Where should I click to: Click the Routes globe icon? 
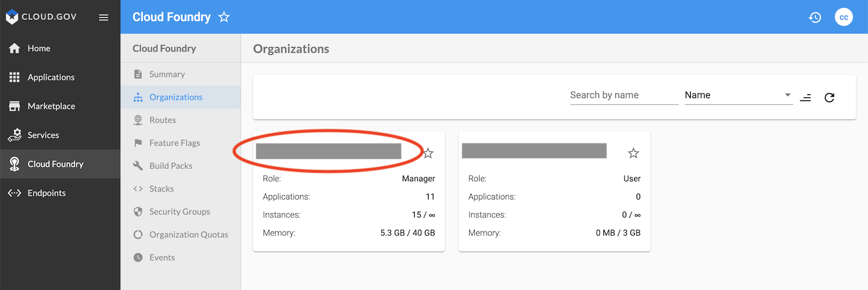[x=138, y=120]
